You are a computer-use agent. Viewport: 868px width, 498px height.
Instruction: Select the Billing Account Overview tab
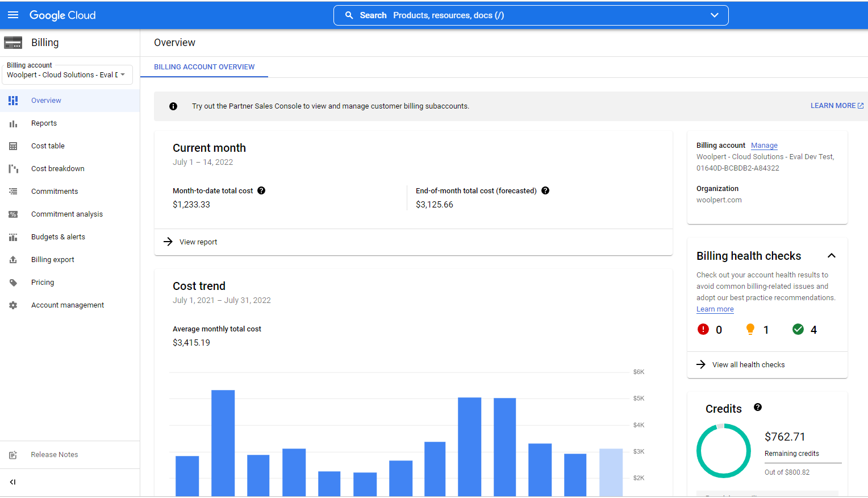pyautogui.click(x=205, y=67)
